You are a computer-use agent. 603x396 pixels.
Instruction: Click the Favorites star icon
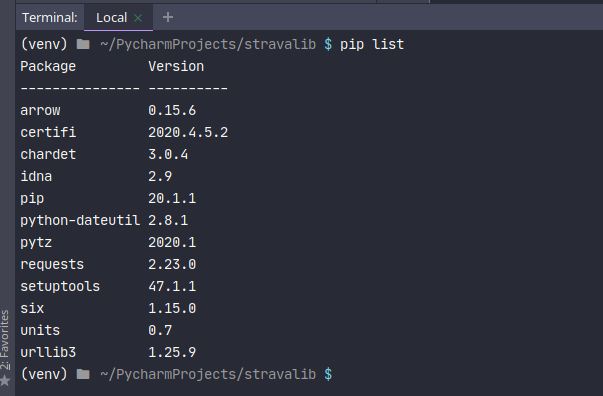point(5,381)
